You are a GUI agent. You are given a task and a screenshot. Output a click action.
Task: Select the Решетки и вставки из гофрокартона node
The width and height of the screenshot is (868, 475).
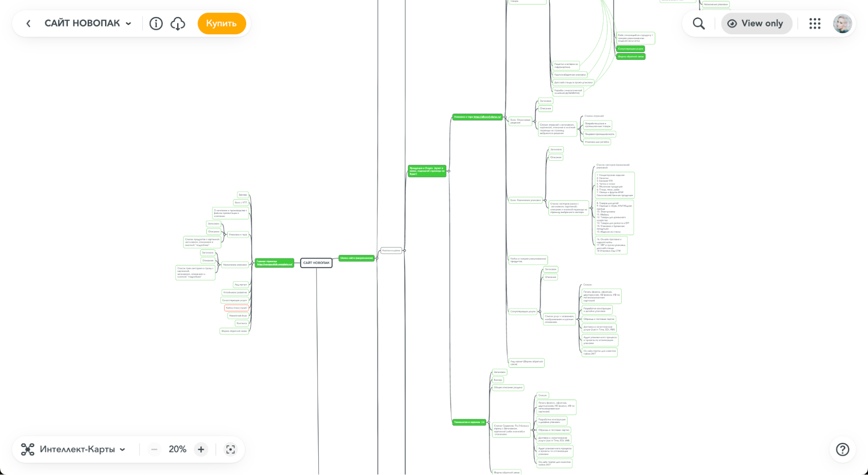tap(566, 66)
